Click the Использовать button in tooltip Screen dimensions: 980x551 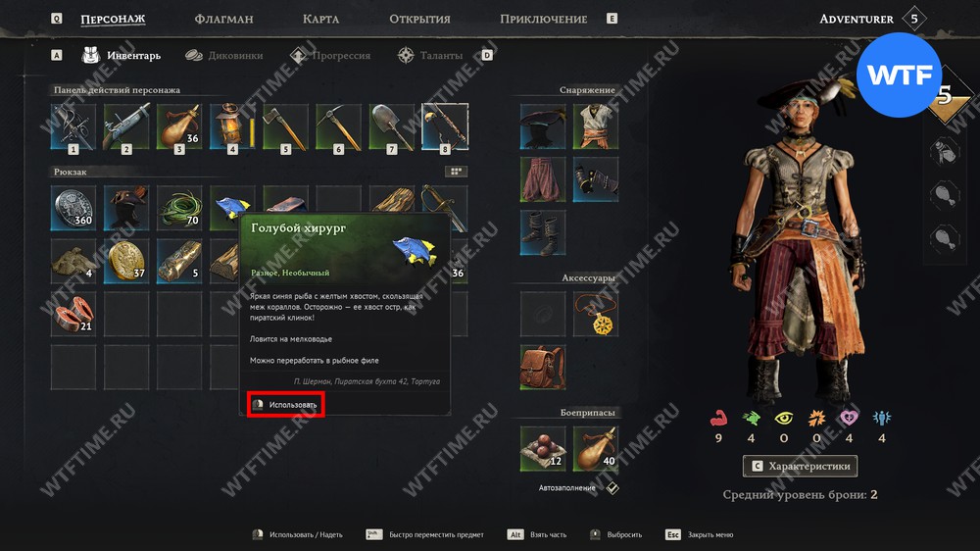click(285, 405)
